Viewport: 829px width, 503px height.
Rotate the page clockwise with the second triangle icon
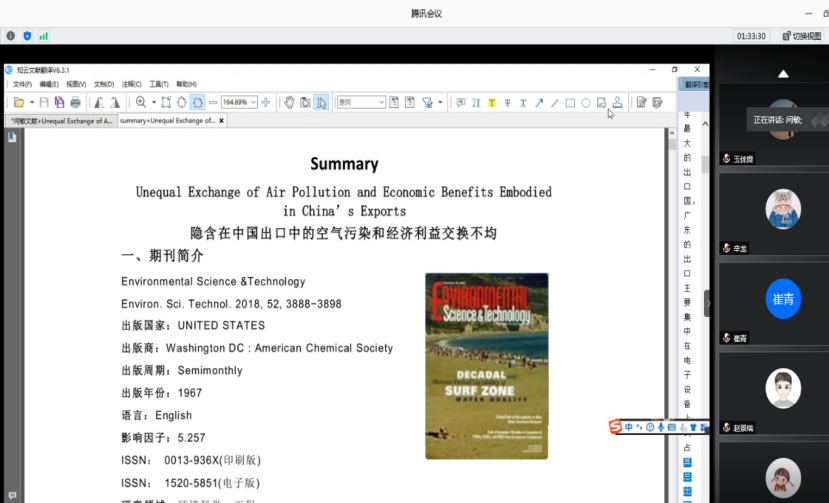[115, 102]
